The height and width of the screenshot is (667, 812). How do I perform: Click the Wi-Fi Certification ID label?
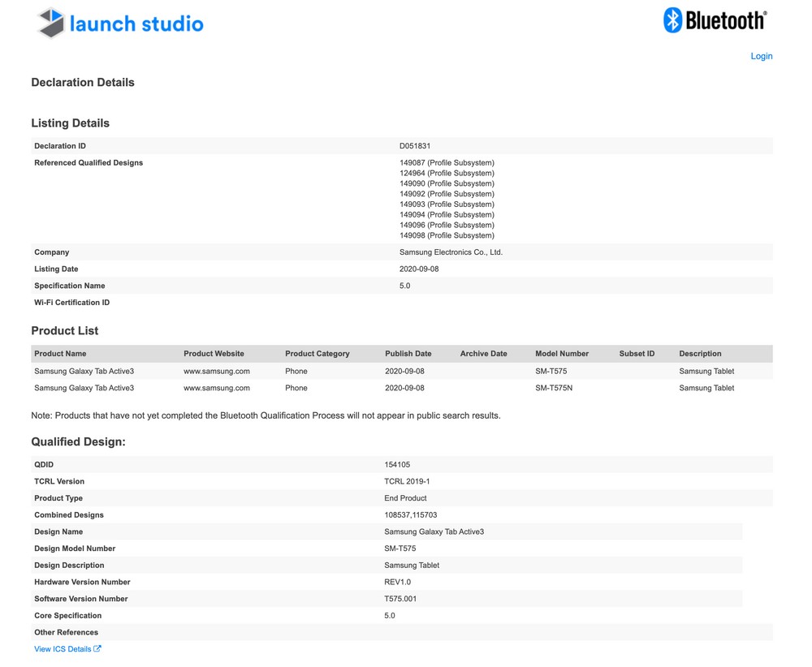pos(72,302)
